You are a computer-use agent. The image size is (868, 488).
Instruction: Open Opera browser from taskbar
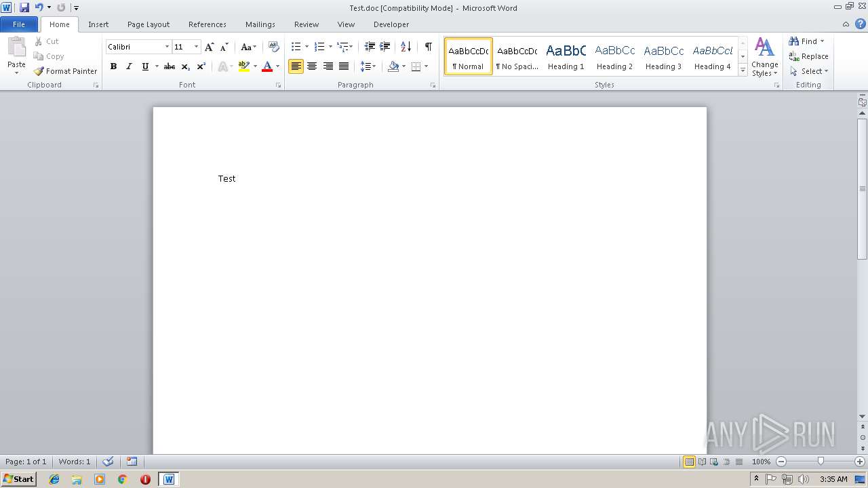(x=145, y=479)
